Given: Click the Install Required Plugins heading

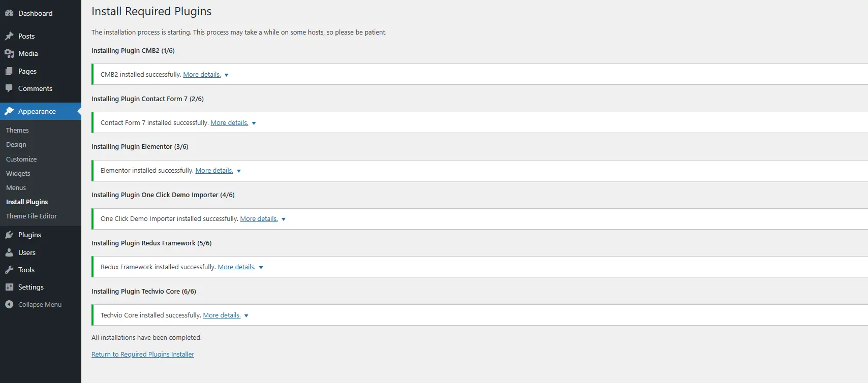Looking at the screenshot, I should coord(151,11).
